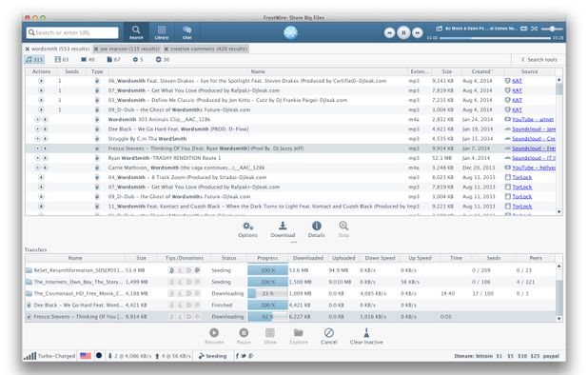
Task: Switch to wordsmith results tab
Action: coord(60,49)
